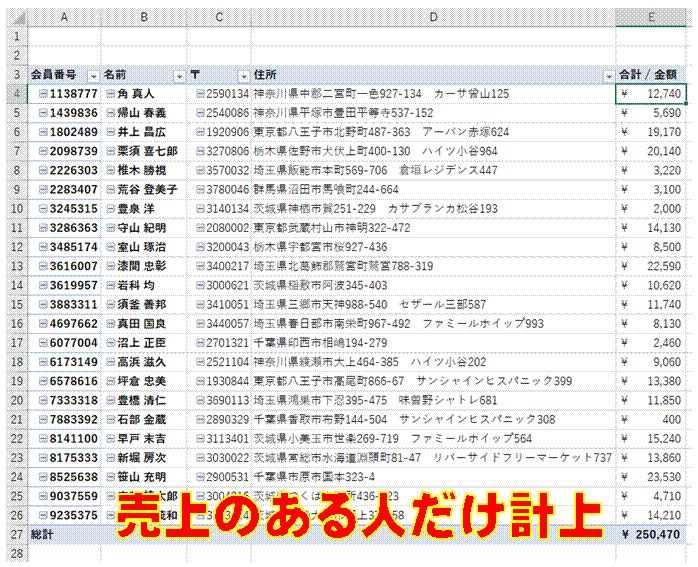Viewport: 698px width, 567px height.
Task: Collapse the 漆間 忠彰 name group
Action: [x=111, y=266]
